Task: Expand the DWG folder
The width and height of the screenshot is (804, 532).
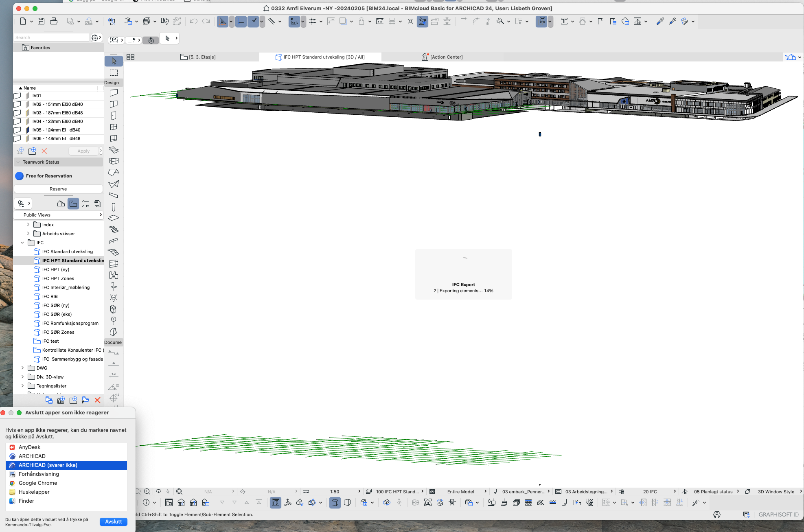Action: pyautogui.click(x=22, y=368)
